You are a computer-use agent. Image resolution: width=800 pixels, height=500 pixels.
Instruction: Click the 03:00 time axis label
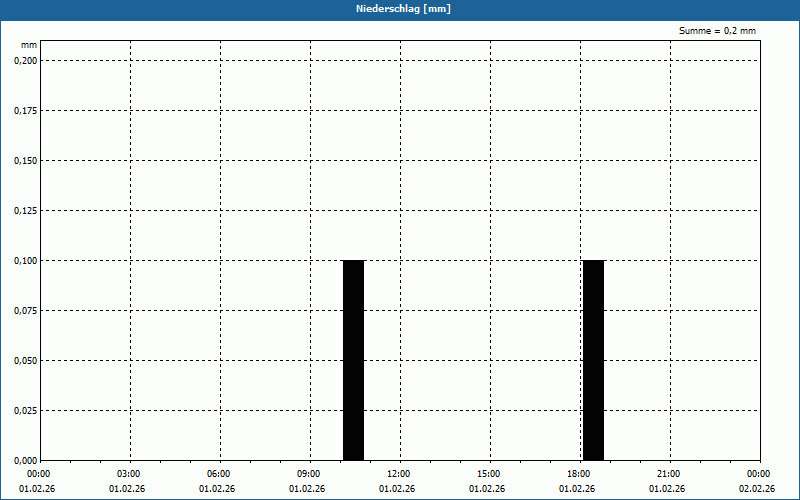click(129, 474)
